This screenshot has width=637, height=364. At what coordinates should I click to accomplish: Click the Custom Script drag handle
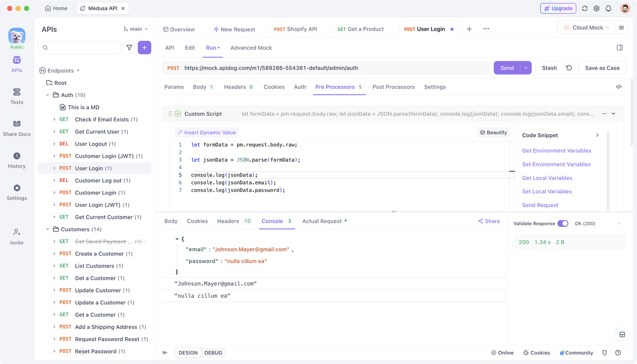170,114
